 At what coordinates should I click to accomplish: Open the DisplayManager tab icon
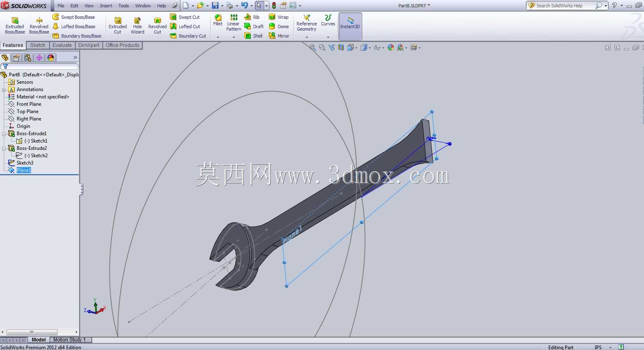51,58
